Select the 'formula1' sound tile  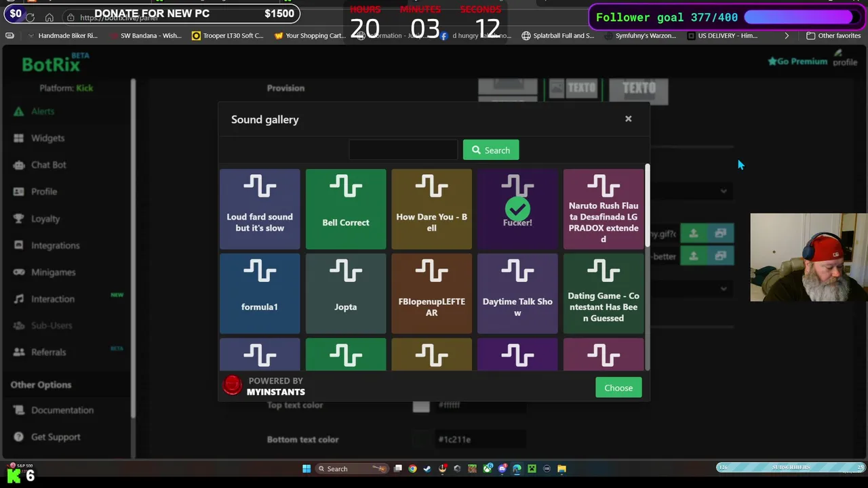[x=260, y=293]
